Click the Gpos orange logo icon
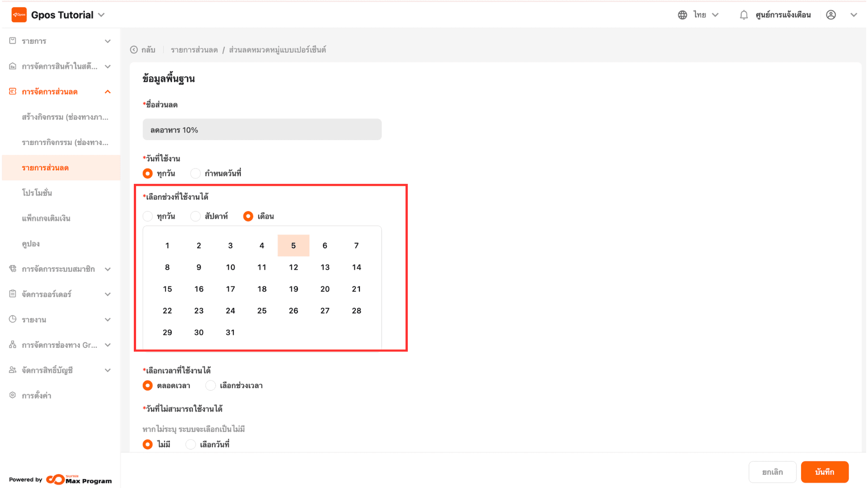 pyautogui.click(x=19, y=15)
